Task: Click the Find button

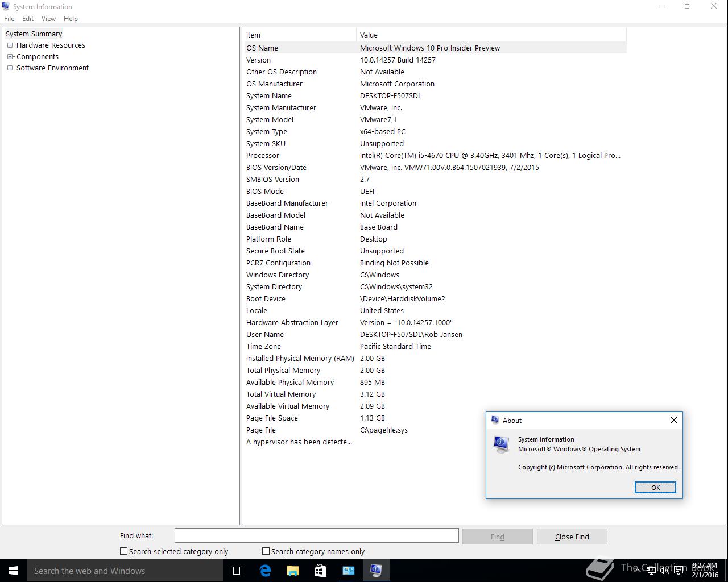Action: pos(497,537)
